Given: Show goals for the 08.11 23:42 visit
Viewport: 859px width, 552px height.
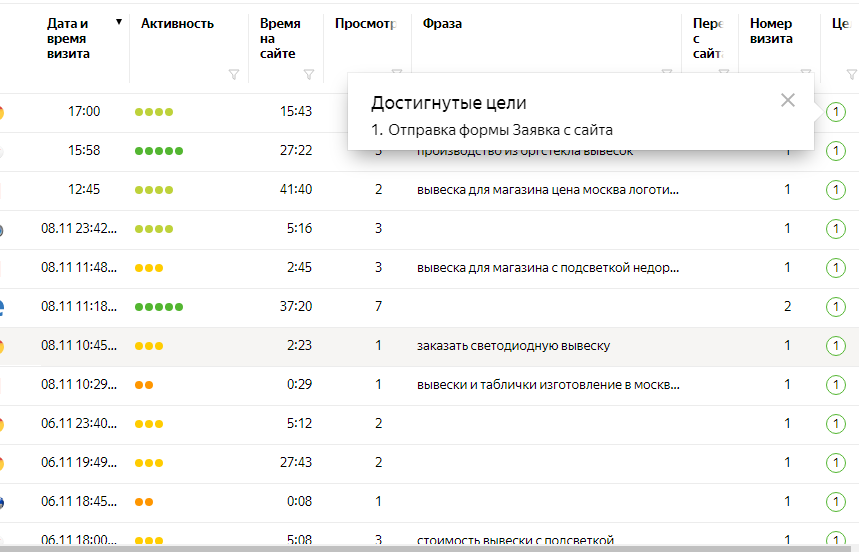Looking at the screenshot, I should pyautogui.click(x=835, y=229).
